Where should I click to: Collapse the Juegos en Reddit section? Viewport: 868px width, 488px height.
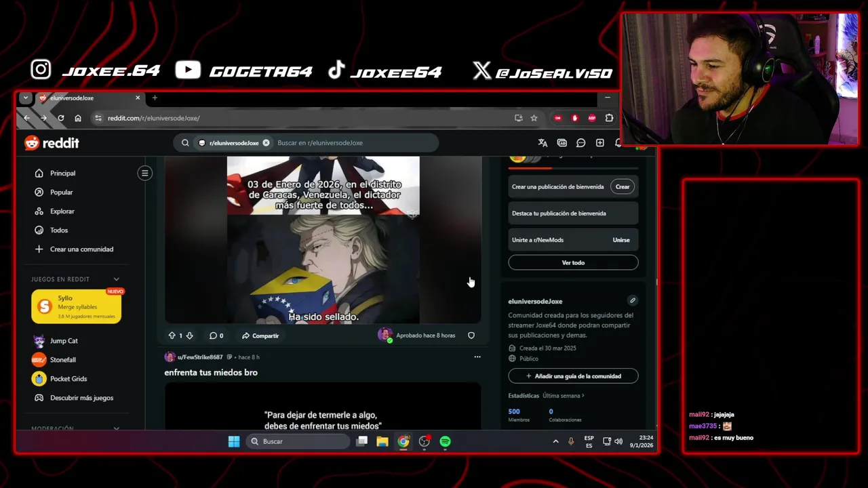116,279
